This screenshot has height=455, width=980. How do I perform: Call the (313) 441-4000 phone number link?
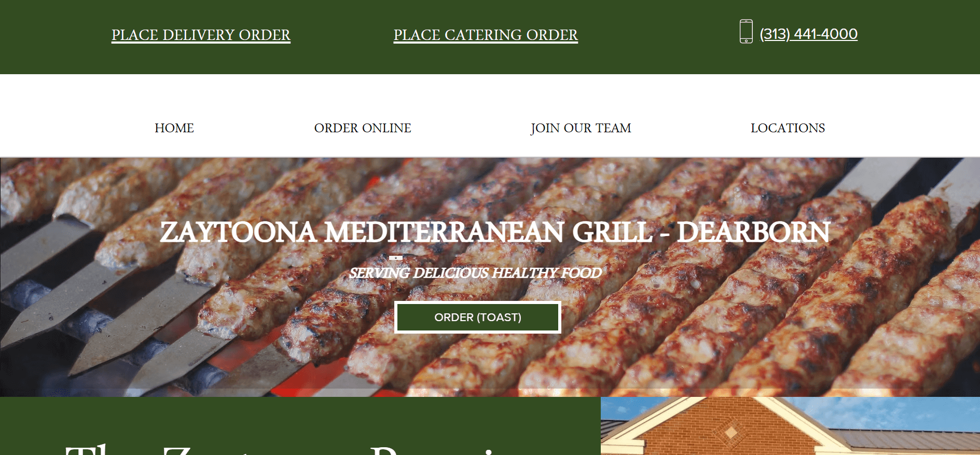(808, 34)
